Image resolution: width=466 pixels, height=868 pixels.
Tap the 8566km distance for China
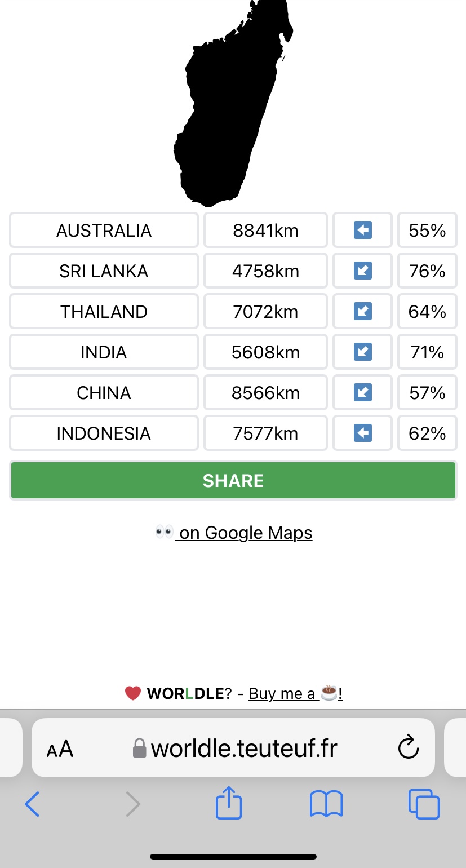click(265, 393)
